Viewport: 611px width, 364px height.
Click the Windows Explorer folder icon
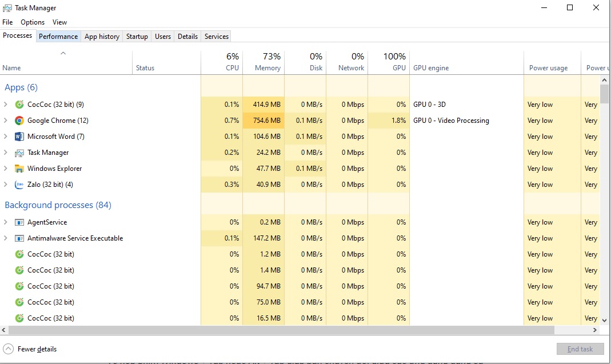[19, 169]
